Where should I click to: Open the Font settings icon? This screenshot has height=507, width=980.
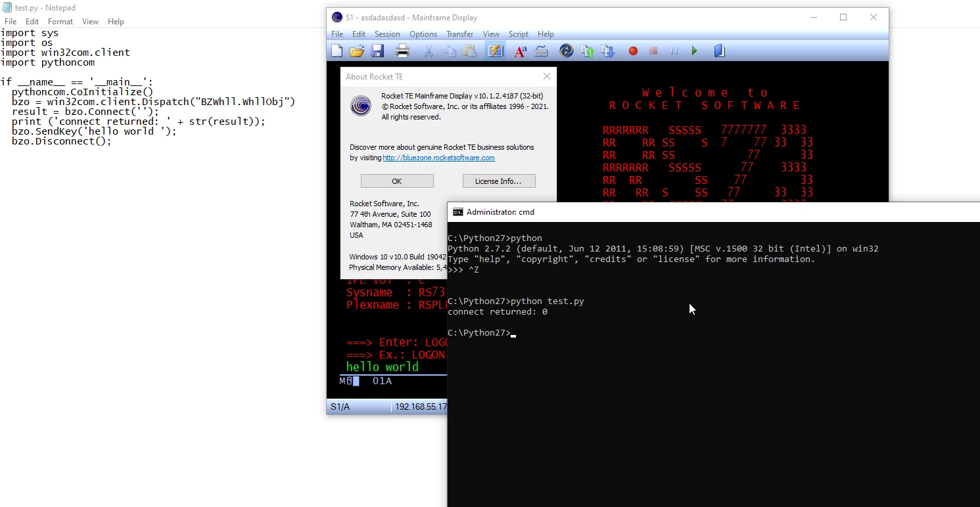tap(521, 51)
